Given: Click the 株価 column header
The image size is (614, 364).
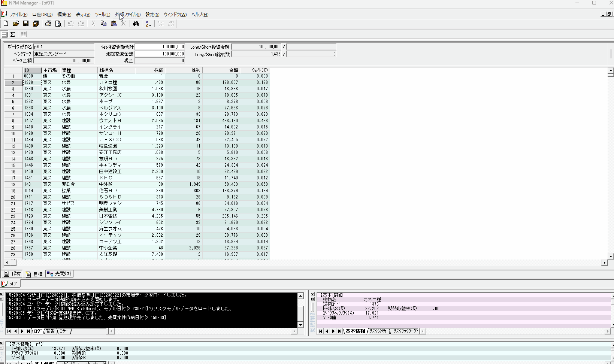Looking at the screenshot, I should pyautogui.click(x=150, y=70).
